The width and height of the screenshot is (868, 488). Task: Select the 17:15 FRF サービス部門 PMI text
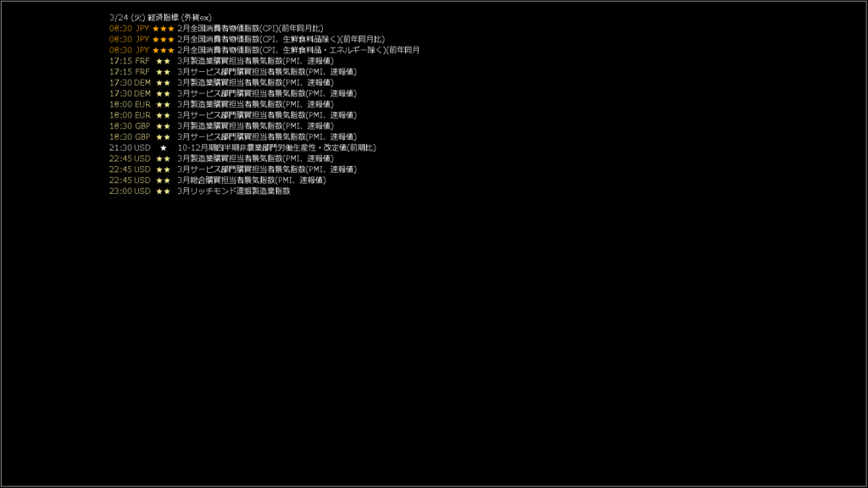click(x=267, y=72)
